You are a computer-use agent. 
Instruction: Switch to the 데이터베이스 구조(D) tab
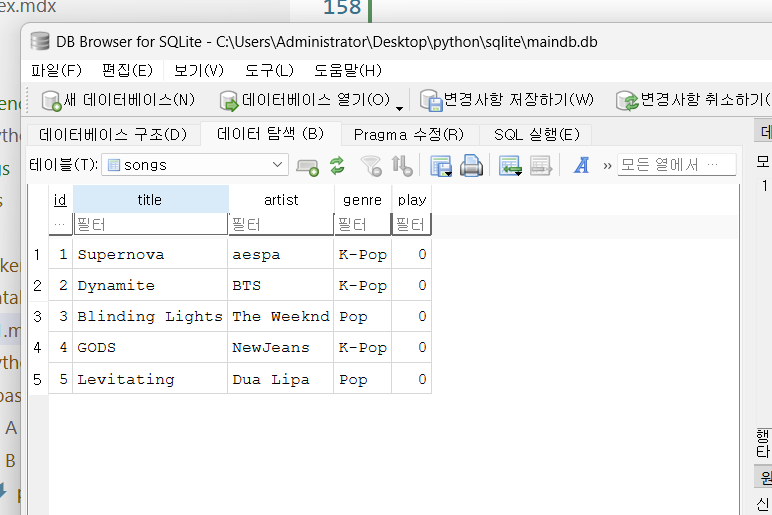click(113, 134)
